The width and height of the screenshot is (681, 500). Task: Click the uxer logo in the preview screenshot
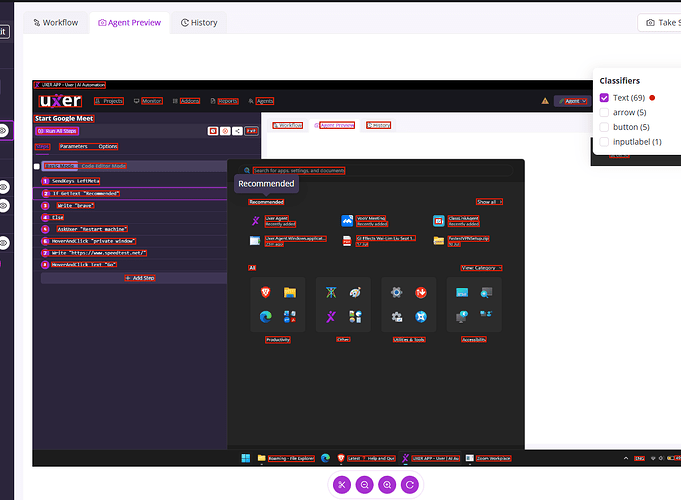point(60,101)
